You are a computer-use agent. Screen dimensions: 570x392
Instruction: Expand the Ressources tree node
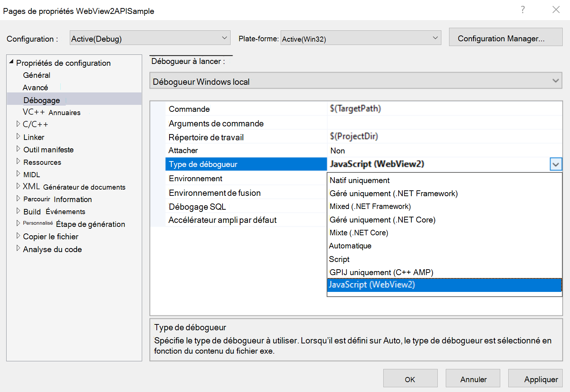coord(19,162)
